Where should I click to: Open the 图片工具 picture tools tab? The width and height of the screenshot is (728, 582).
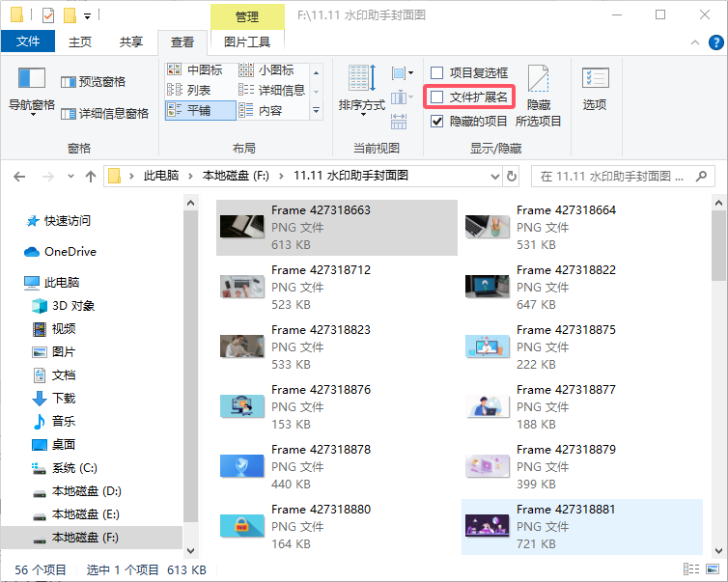pyautogui.click(x=247, y=42)
